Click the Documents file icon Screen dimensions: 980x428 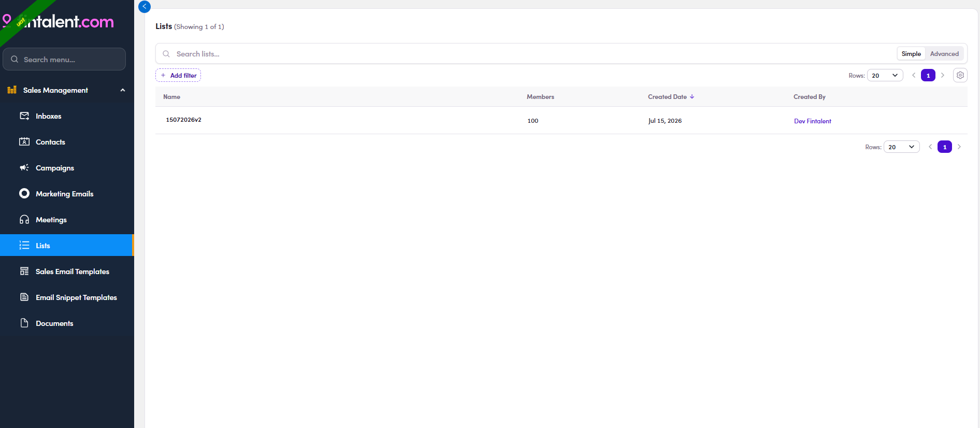click(x=24, y=323)
